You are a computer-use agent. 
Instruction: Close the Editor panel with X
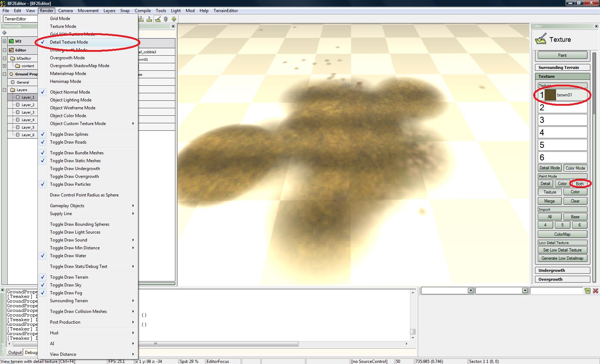point(596,26)
